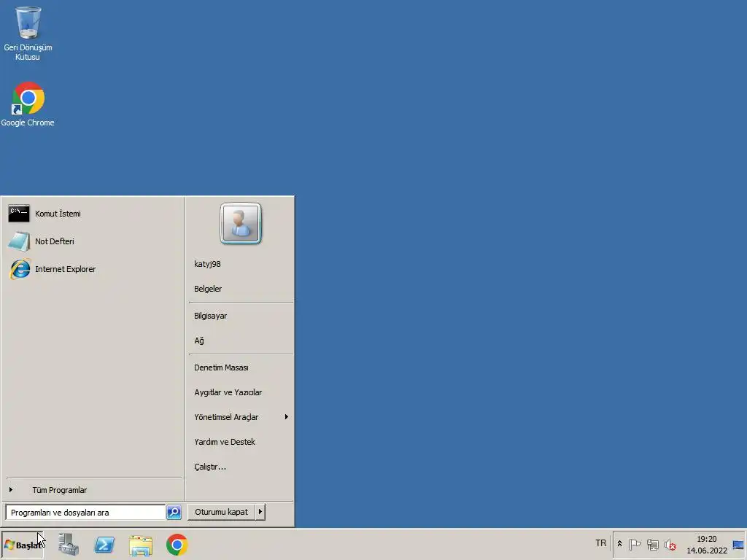Show hidden tray icons
The image size is (747, 560).
point(619,544)
